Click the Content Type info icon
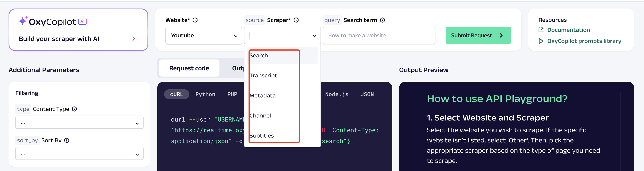644x171 pixels. (74, 109)
